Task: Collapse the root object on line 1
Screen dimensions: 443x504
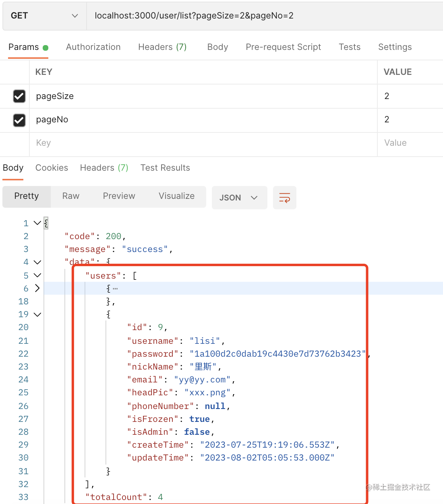Action: [x=37, y=223]
